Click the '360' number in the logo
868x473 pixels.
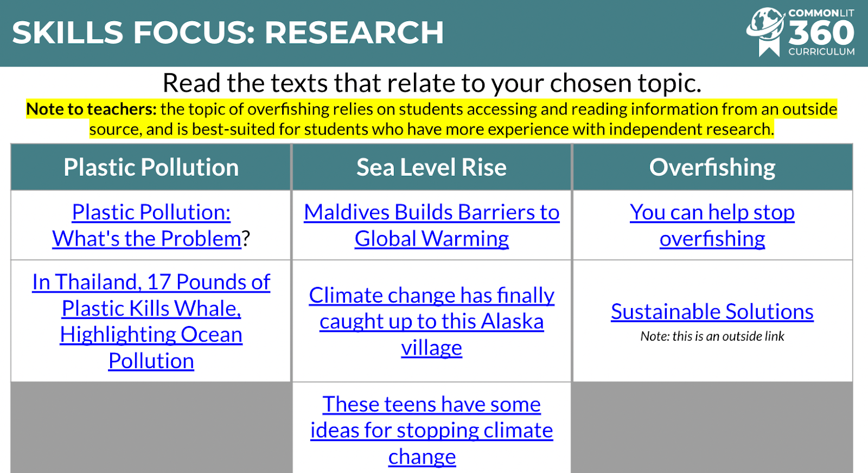[821, 33]
